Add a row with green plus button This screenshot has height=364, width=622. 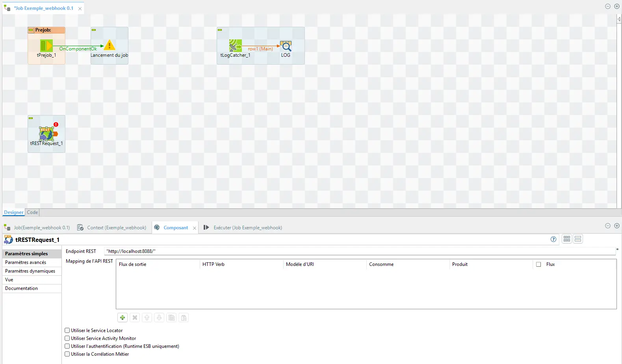[123, 318]
